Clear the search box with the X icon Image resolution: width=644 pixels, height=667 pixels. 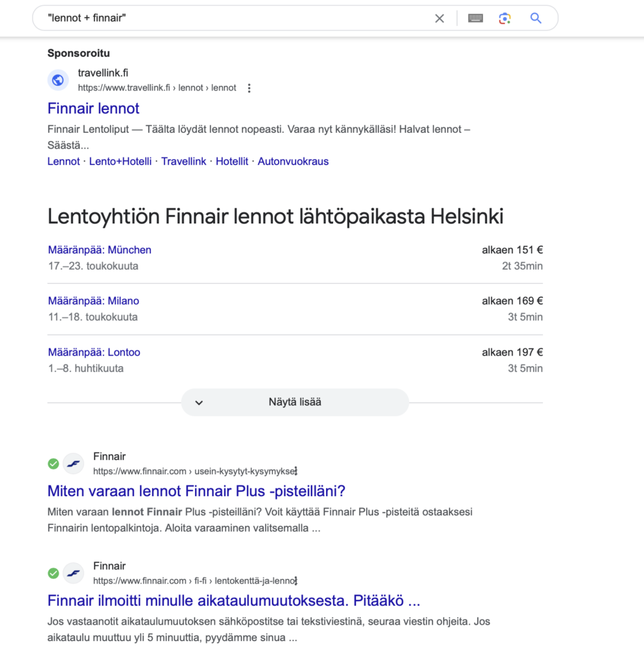pyautogui.click(x=439, y=18)
